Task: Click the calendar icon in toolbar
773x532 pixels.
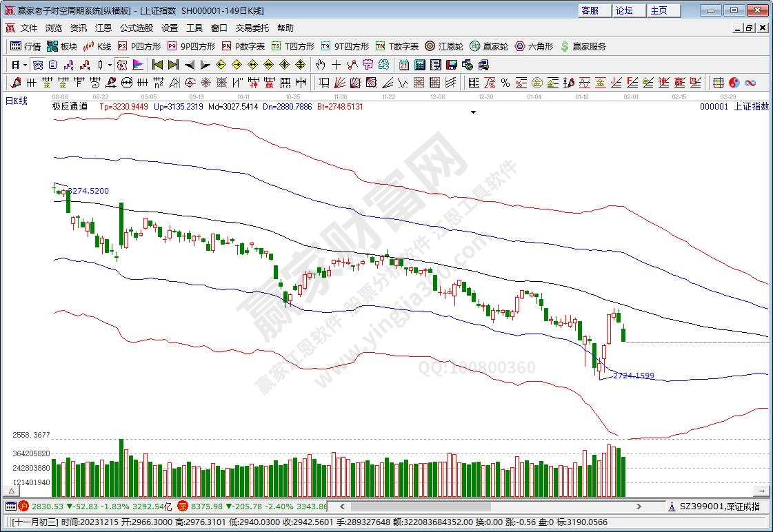Action: [404, 65]
